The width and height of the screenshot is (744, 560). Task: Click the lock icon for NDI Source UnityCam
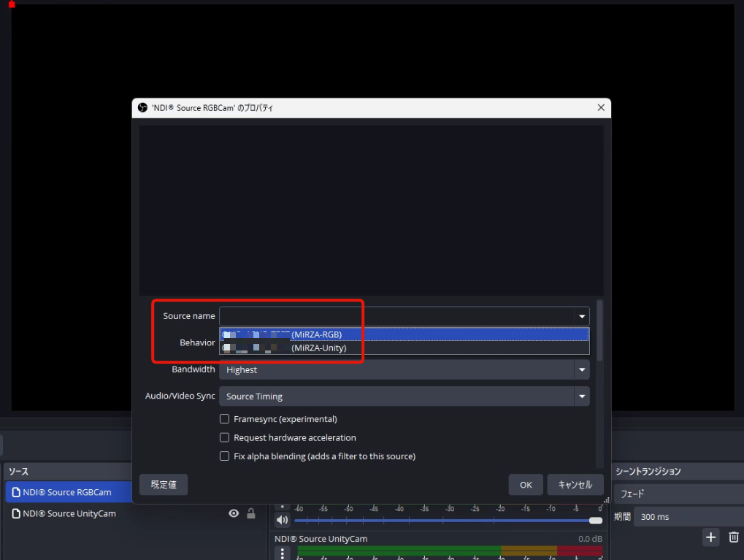(x=251, y=513)
